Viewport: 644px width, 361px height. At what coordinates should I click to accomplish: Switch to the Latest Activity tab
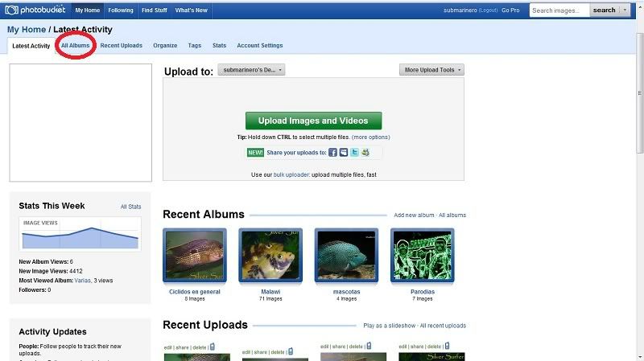point(31,46)
